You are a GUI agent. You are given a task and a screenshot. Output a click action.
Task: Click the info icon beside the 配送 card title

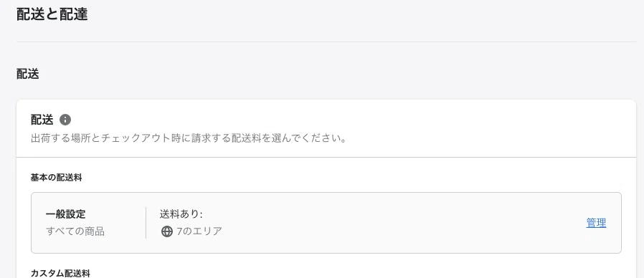click(65, 120)
